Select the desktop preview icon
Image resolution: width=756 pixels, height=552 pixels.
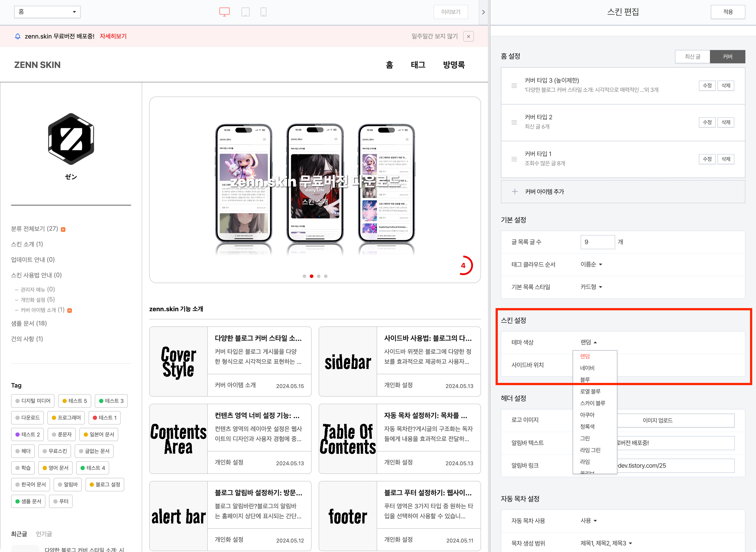click(224, 12)
